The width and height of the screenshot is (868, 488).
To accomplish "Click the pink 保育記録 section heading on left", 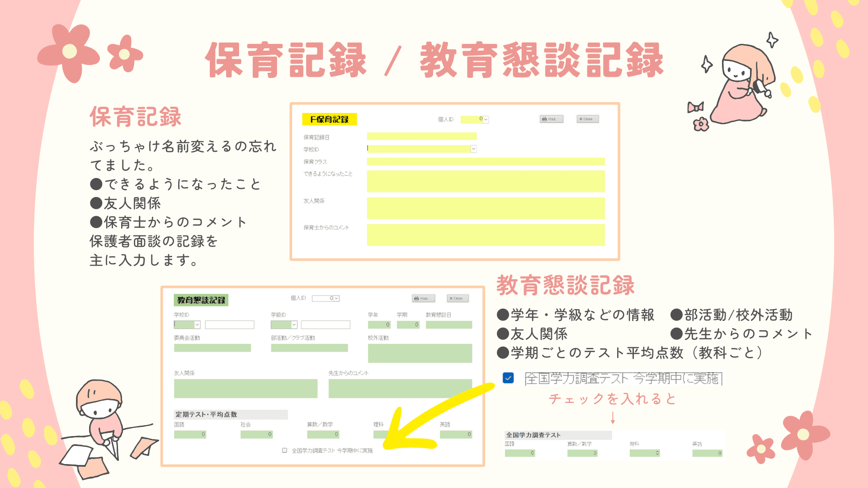I will pos(136,117).
